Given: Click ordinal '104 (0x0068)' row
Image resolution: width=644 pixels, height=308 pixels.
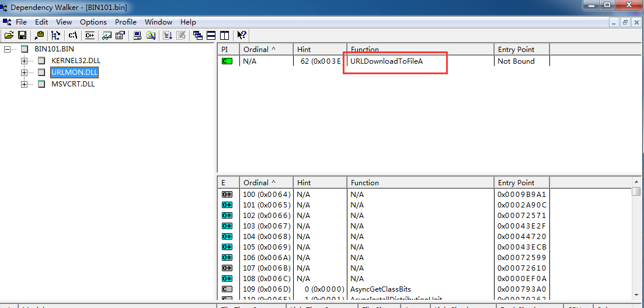Looking at the screenshot, I should tap(267, 237).
